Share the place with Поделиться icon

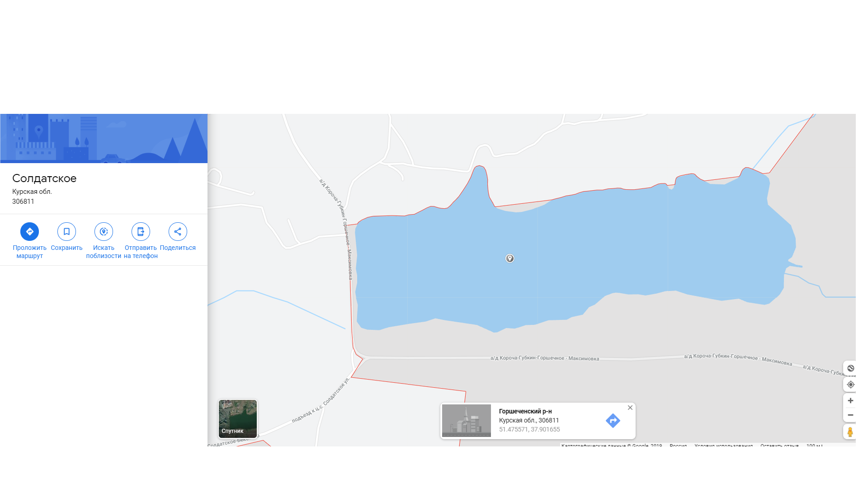click(x=178, y=232)
